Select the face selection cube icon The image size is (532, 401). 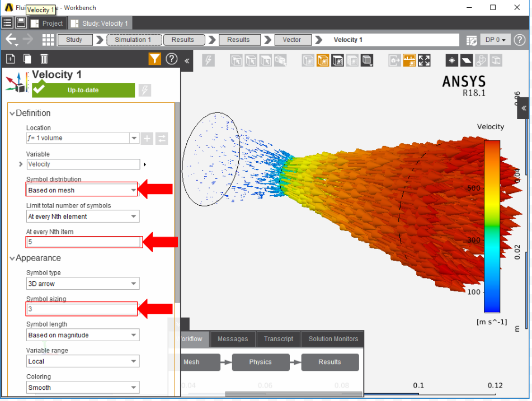(266, 61)
